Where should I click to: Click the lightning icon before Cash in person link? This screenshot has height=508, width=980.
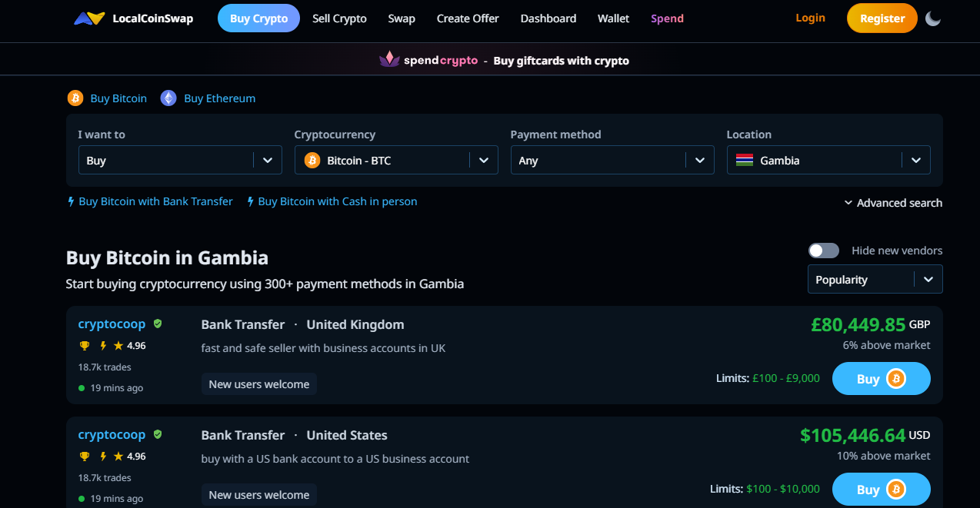pos(251,201)
